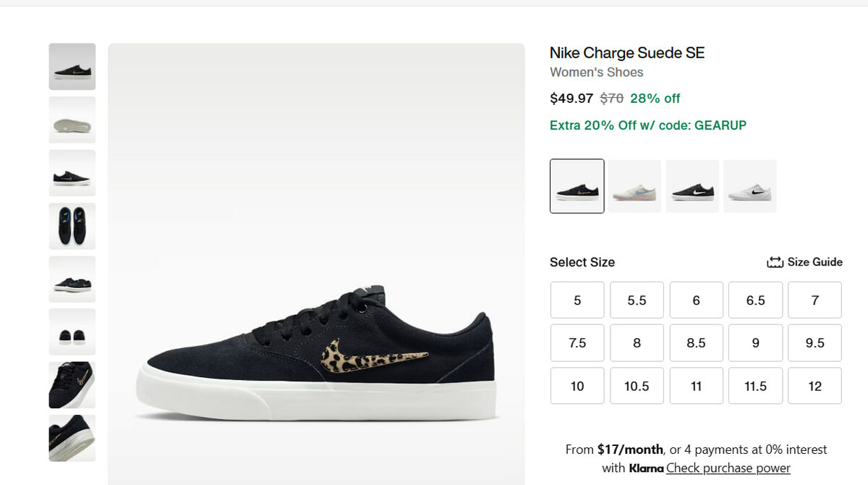Screen dimensions: 868x485
Task: Select size 6.5
Action: click(x=755, y=300)
